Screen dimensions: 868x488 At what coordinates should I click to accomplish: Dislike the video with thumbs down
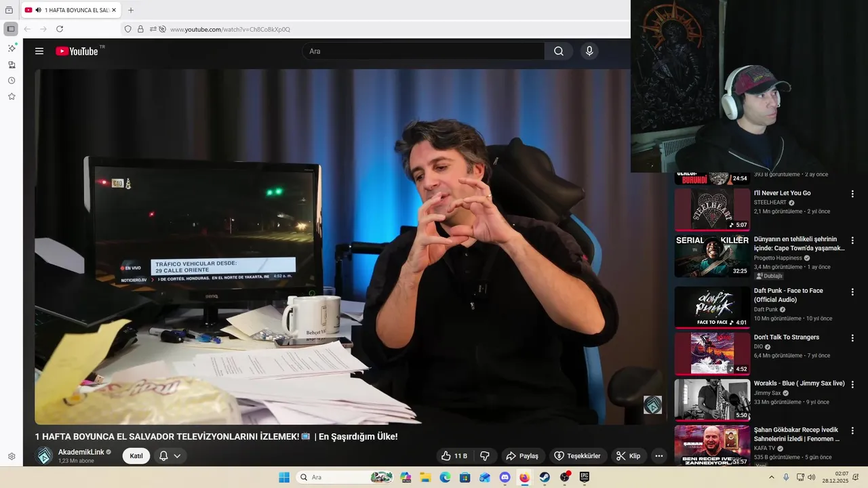[485, 456]
